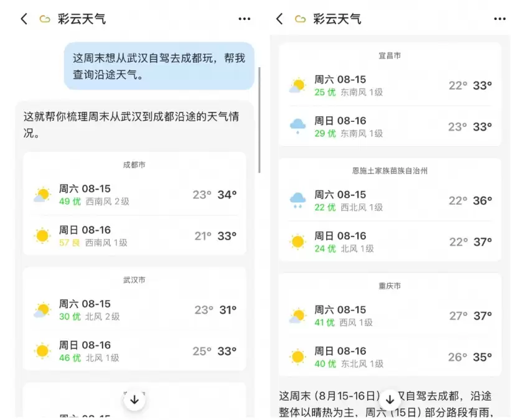
Task: Click the 武汉市 card title
Action: pos(134,280)
